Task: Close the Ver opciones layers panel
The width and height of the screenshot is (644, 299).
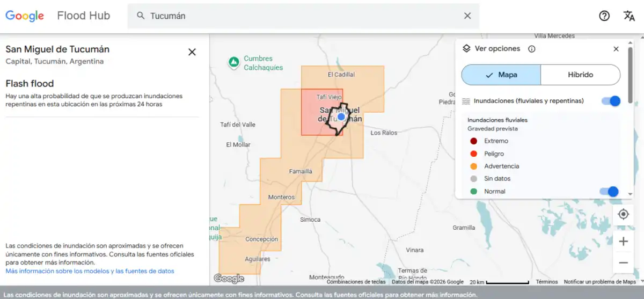Action: point(616,49)
